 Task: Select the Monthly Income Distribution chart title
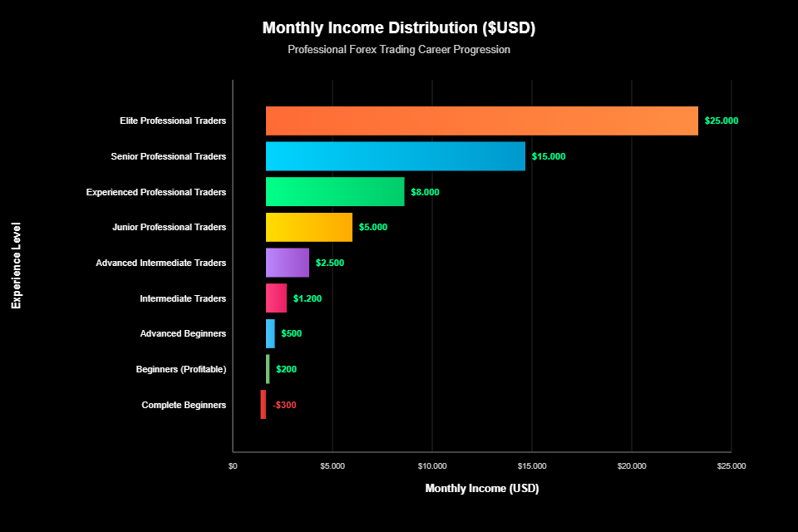pyautogui.click(x=399, y=28)
